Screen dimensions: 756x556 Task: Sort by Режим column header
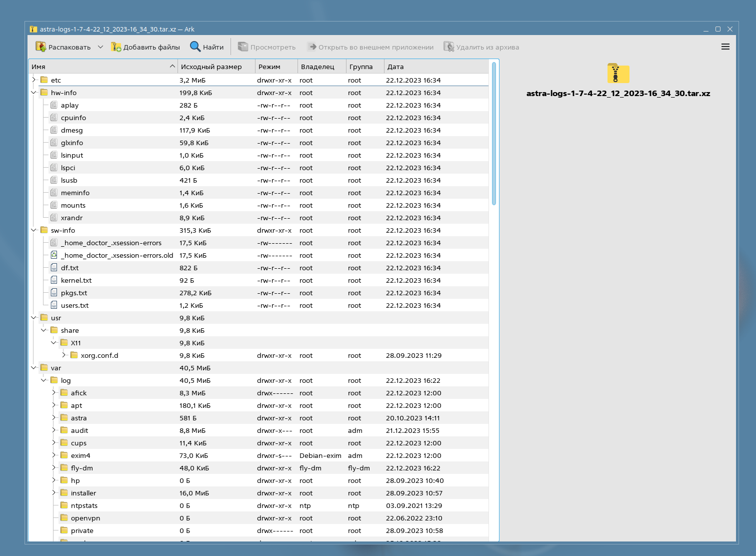(276, 67)
